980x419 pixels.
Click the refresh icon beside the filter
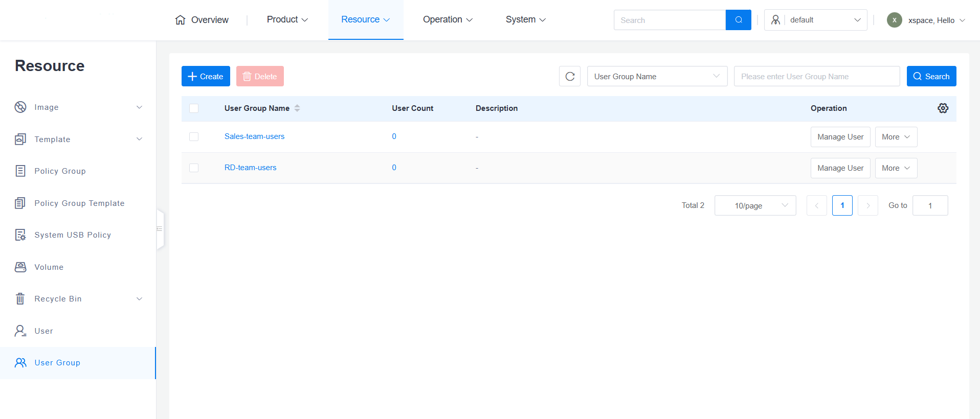(570, 77)
